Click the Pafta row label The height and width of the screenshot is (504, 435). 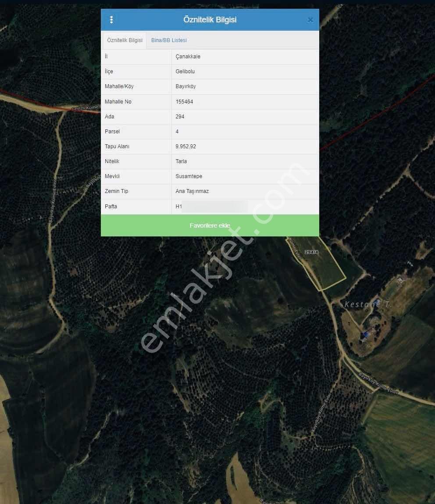(111, 206)
